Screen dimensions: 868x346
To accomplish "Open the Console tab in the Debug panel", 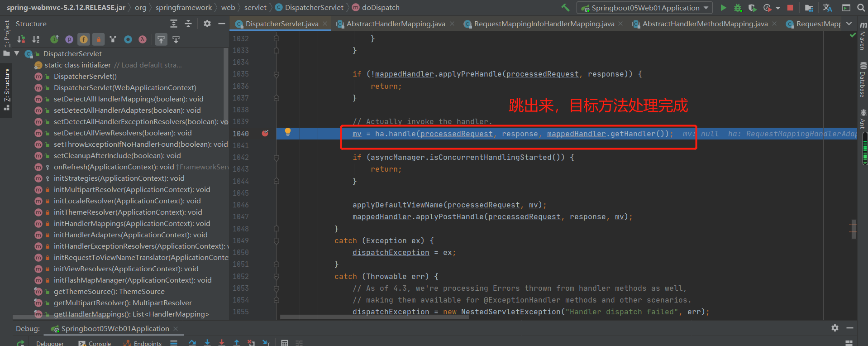I will [x=95, y=343].
